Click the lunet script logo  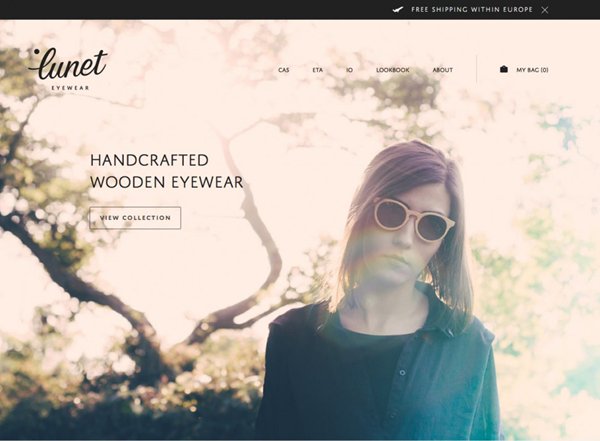(68, 64)
